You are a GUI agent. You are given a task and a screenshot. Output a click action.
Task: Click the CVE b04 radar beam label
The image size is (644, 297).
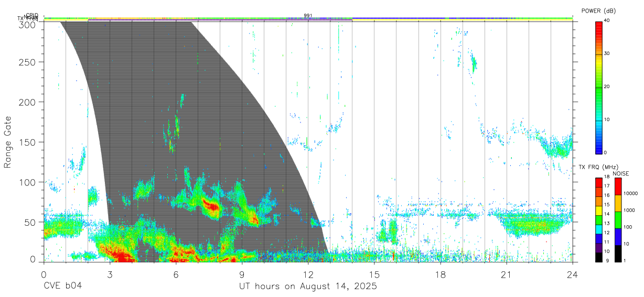point(63,287)
